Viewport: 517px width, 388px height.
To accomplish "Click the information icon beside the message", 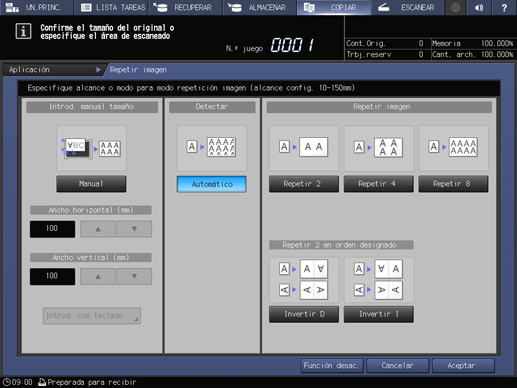I will click(x=23, y=31).
